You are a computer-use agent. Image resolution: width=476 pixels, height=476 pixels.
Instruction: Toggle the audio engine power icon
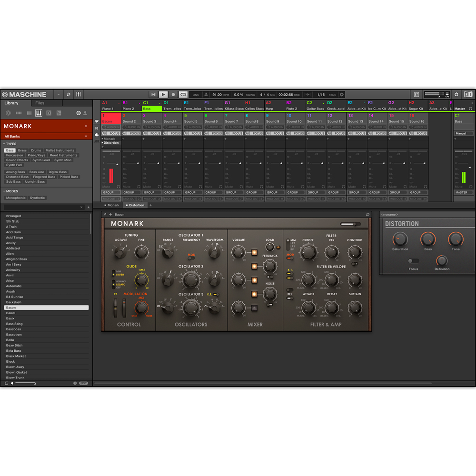point(456,94)
